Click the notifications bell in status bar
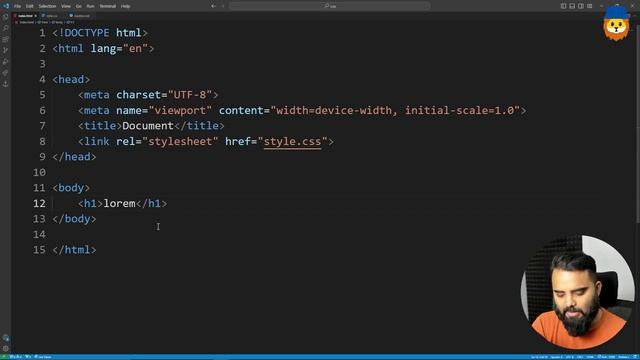Image resolution: width=640 pixels, height=360 pixels. click(636, 357)
